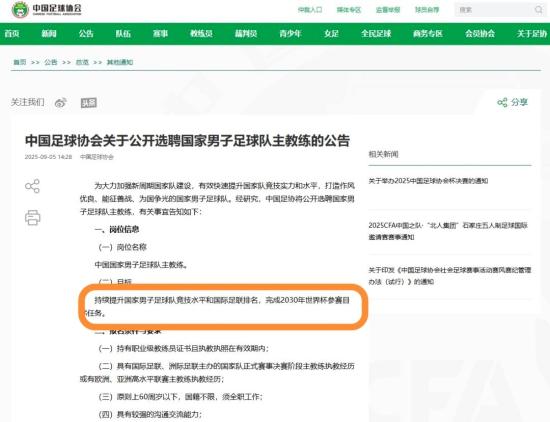550x422 pixels.
Task: Go to the 赛事 navigation item
Action: [160, 34]
